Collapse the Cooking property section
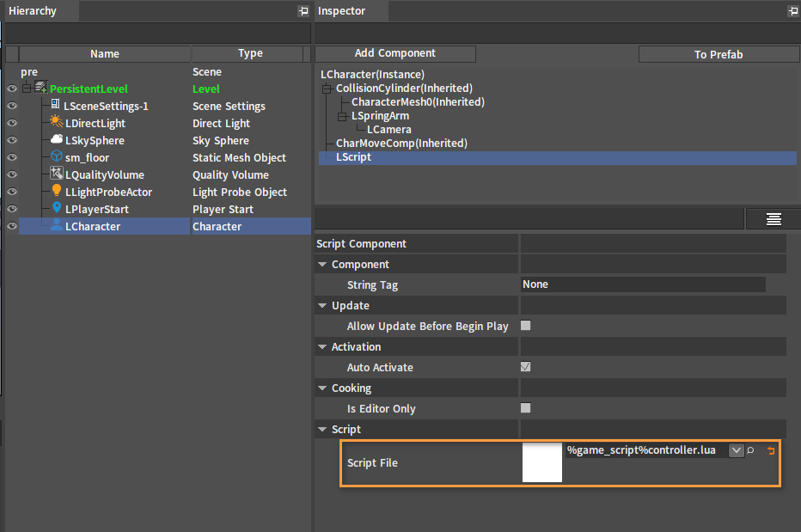The image size is (801, 532). 322,388
